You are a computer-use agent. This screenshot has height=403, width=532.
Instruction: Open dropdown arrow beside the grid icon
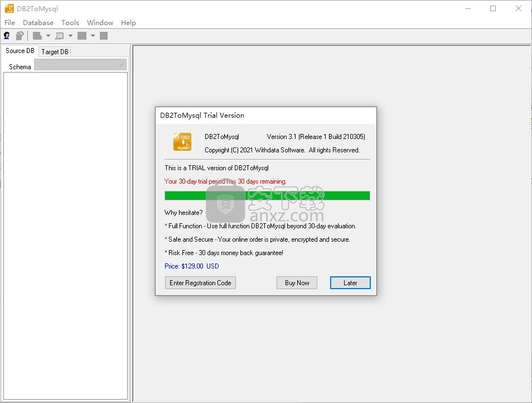(x=70, y=36)
